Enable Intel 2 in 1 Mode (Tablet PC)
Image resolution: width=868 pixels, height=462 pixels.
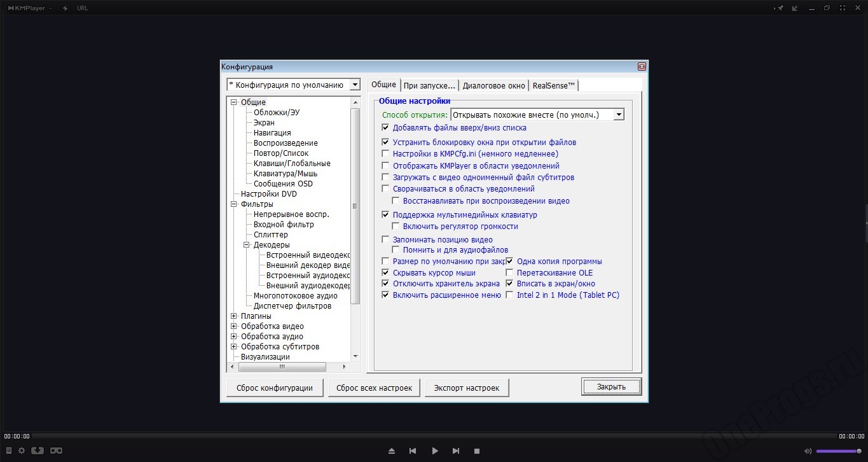509,295
